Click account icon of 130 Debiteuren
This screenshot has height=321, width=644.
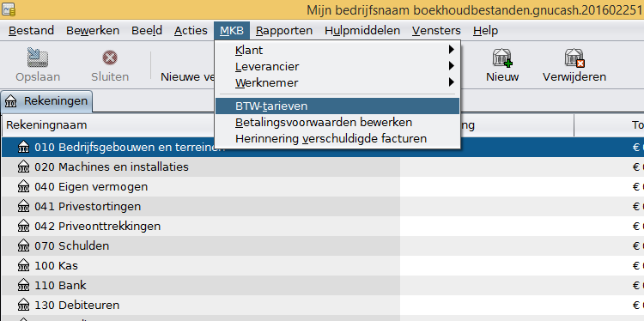(x=24, y=305)
